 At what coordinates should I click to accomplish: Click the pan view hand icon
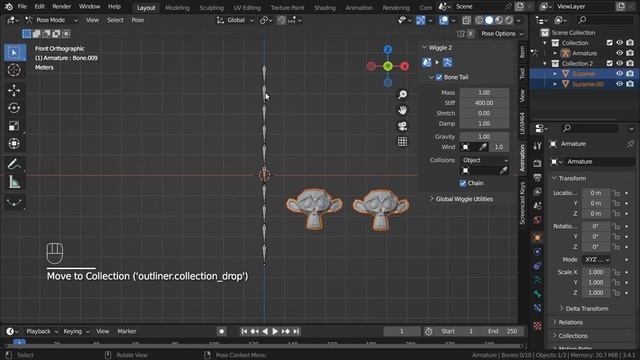click(x=402, y=110)
